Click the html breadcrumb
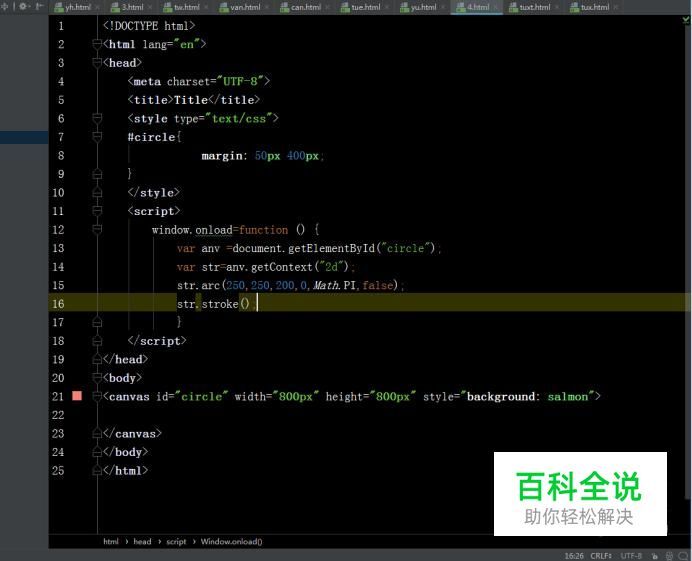Image resolution: width=692 pixels, height=561 pixels. [111, 542]
